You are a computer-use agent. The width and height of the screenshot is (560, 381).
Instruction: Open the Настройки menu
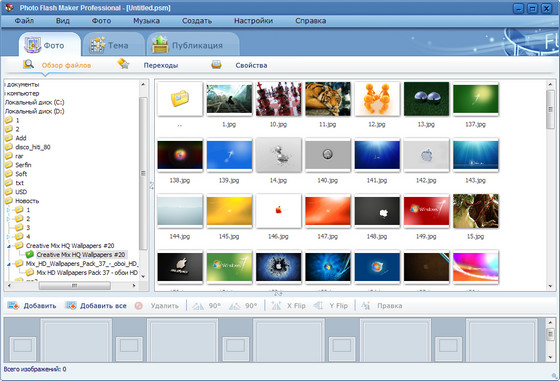coord(253,21)
